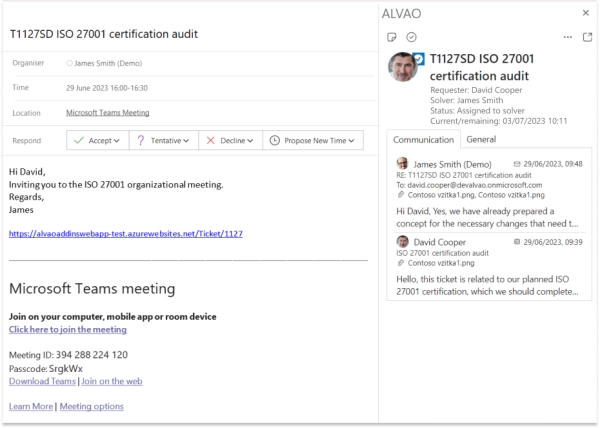The height and width of the screenshot is (428, 600).
Task: Click 'RE: T1127SD ISO 27001 certification audit' subject
Action: [464, 175]
